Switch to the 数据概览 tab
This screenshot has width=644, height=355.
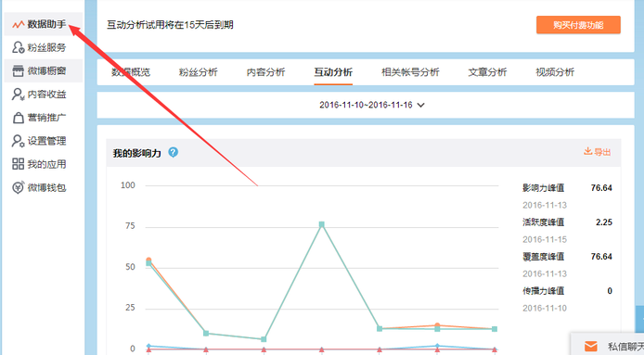click(131, 72)
